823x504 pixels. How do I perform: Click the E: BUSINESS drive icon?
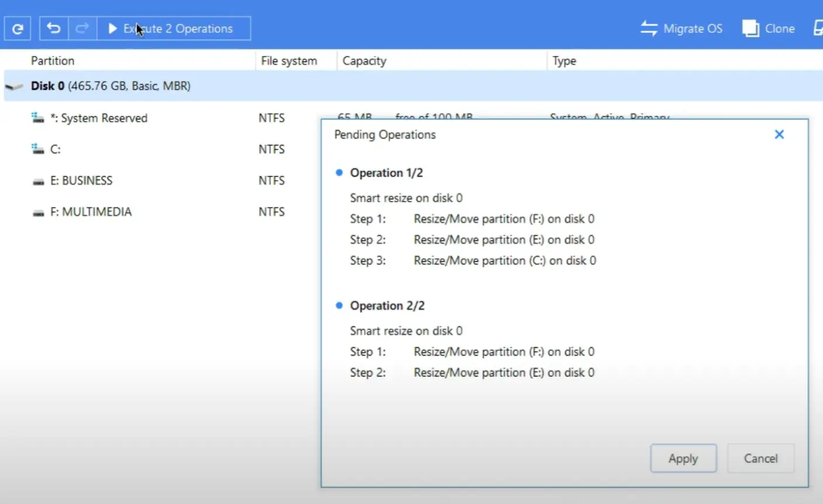tap(37, 180)
